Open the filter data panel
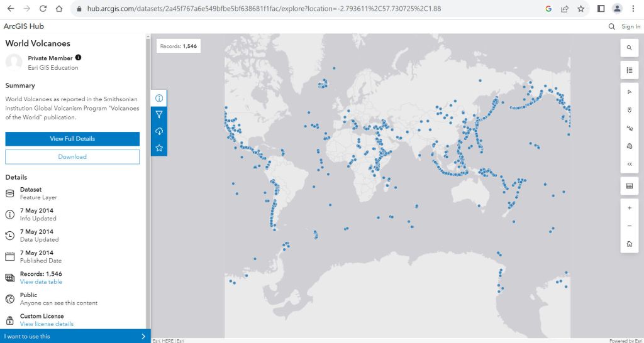Image resolution: width=644 pixels, height=343 pixels. 159,115
